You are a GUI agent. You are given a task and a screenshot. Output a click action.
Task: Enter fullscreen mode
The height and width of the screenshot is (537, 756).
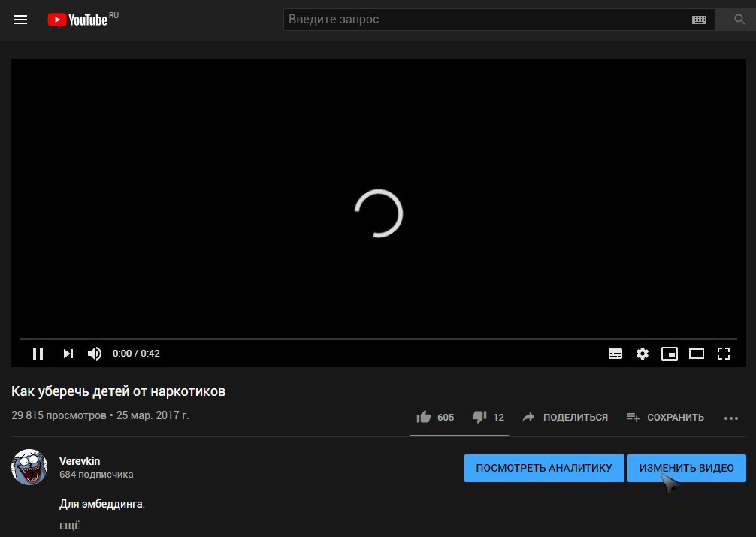[723, 354]
